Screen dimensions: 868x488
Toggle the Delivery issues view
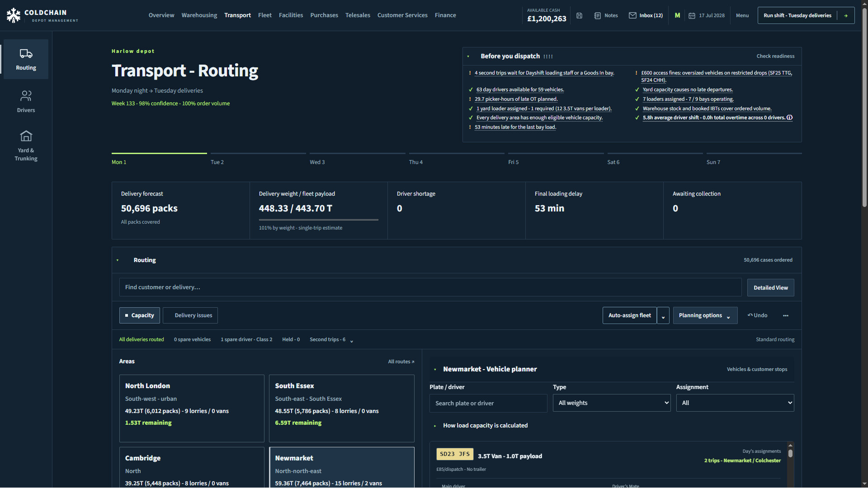pos(190,315)
